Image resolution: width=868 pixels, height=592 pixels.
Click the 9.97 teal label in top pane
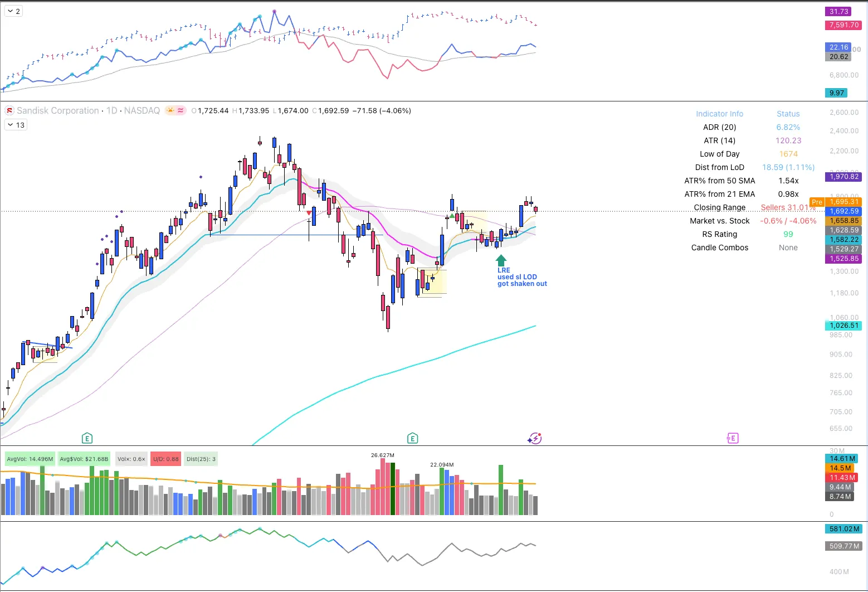836,93
